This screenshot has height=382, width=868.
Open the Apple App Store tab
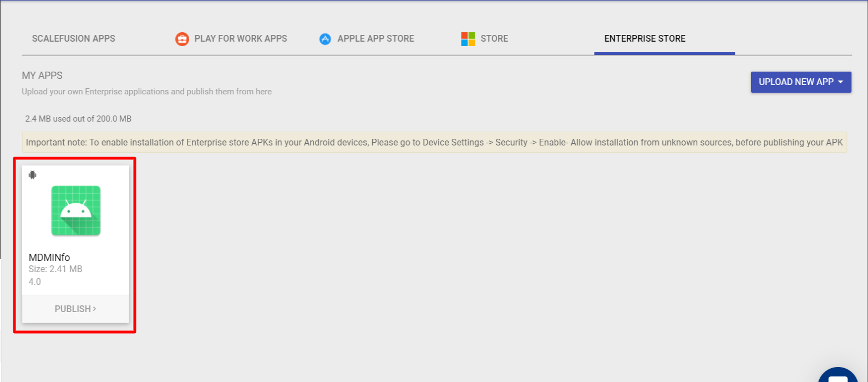pyautogui.click(x=367, y=39)
